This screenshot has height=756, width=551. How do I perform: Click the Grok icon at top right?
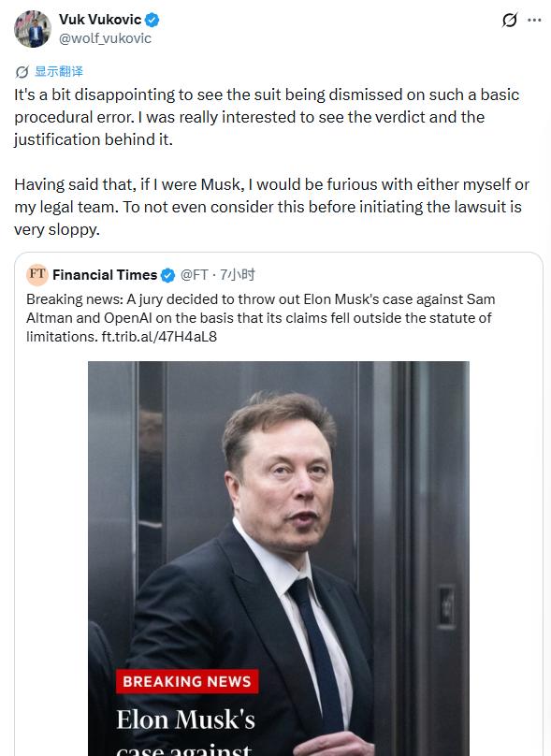[x=510, y=21]
